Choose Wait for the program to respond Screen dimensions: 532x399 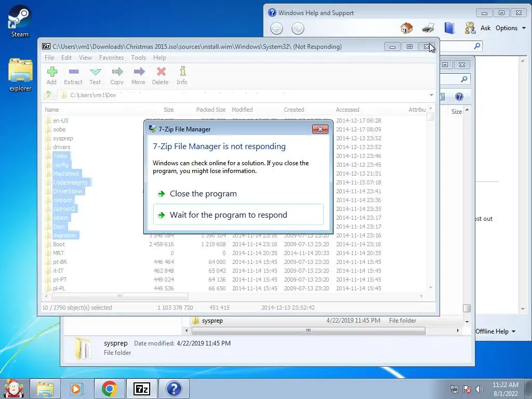[238, 215]
